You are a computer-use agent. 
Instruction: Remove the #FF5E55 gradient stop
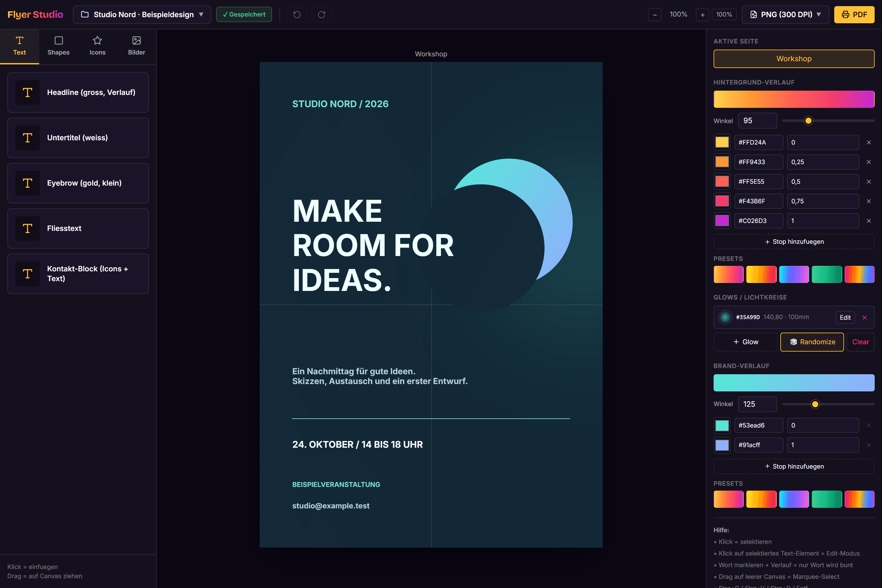click(x=869, y=182)
